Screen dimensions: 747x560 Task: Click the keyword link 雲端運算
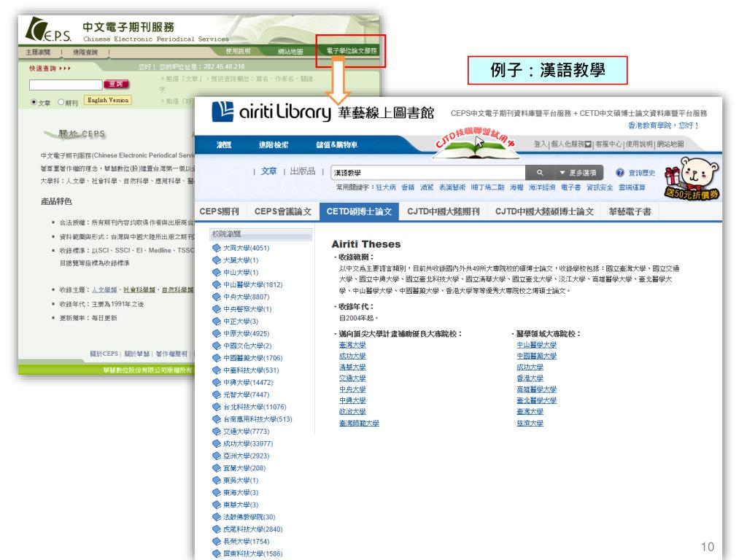click(x=632, y=187)
